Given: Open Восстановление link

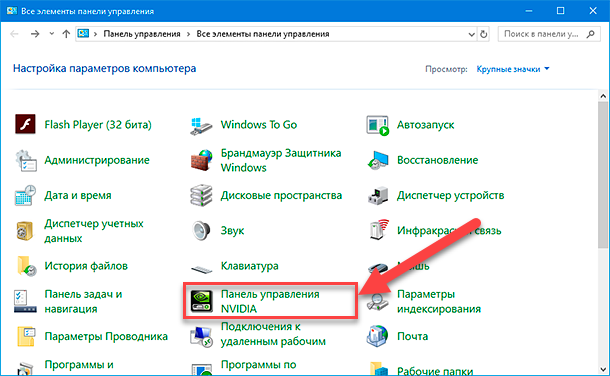Looking at the screenshot, I should coord(437,160).
